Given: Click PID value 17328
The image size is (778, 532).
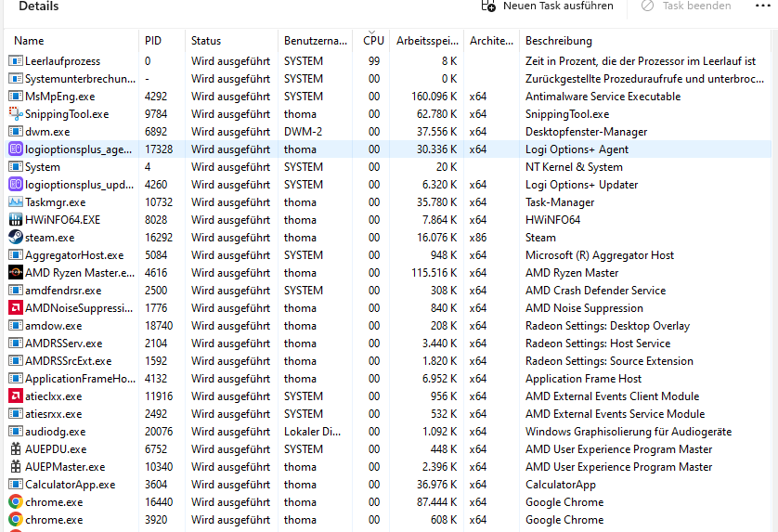Looking at the screenshot, I should tap(159, 149).
